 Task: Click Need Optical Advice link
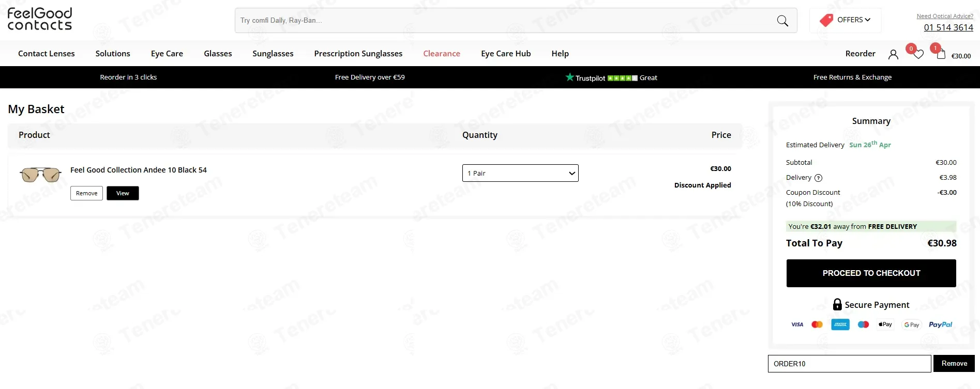(945, 16)
